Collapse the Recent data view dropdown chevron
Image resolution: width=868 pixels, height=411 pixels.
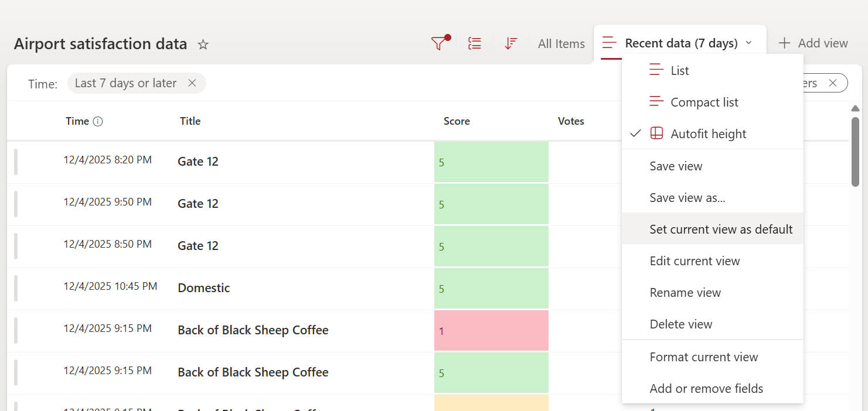[748, 43]
